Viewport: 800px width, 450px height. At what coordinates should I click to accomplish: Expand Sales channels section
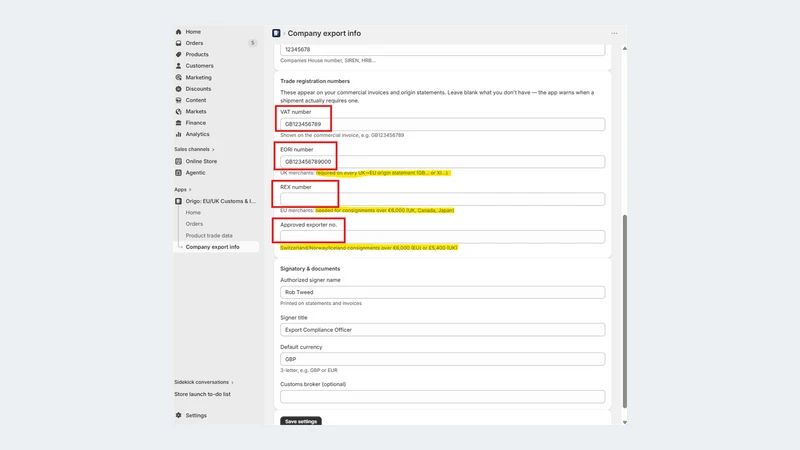coord(194,149)
